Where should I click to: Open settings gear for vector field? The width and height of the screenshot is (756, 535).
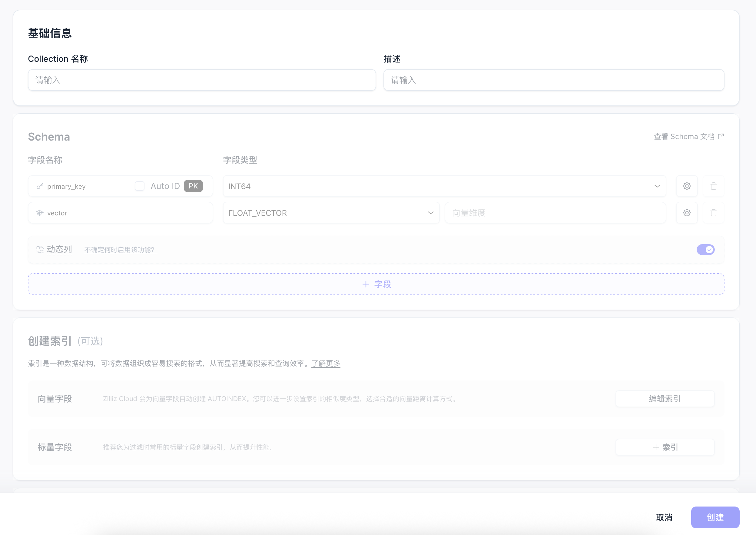click(x=687, y=213)
